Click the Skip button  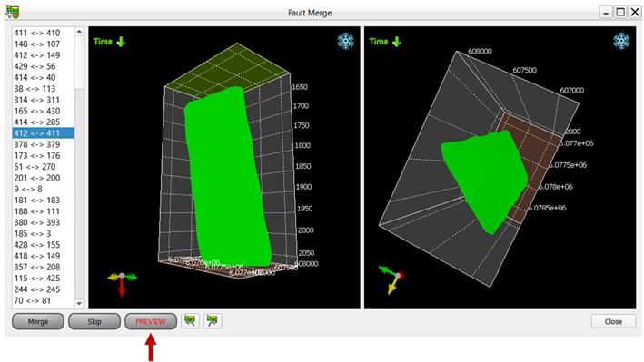pyautogui.click(x=94, y=321)
